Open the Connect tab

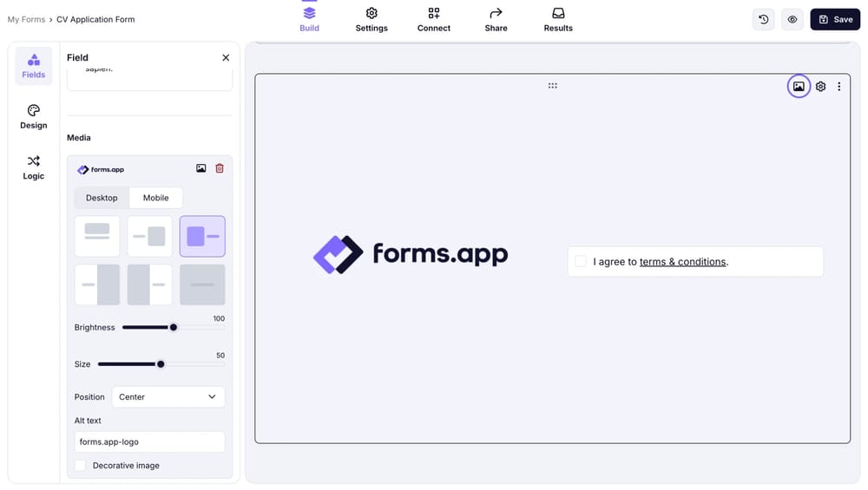[x=433, y=19]
